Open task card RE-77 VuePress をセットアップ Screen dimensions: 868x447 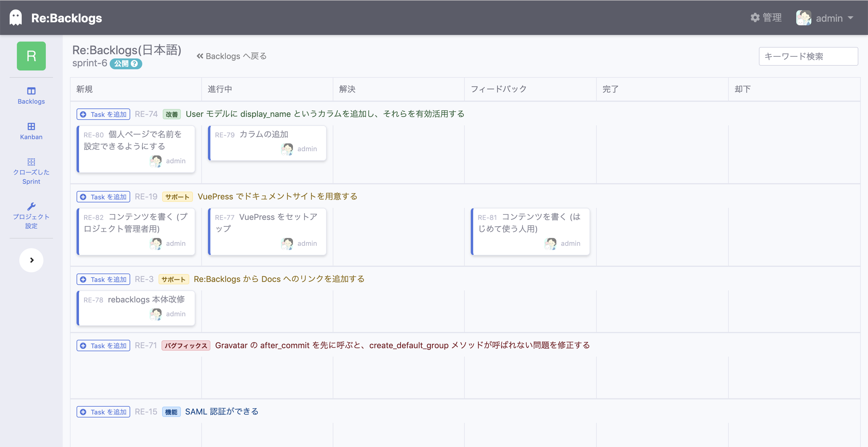coord(267,231)
